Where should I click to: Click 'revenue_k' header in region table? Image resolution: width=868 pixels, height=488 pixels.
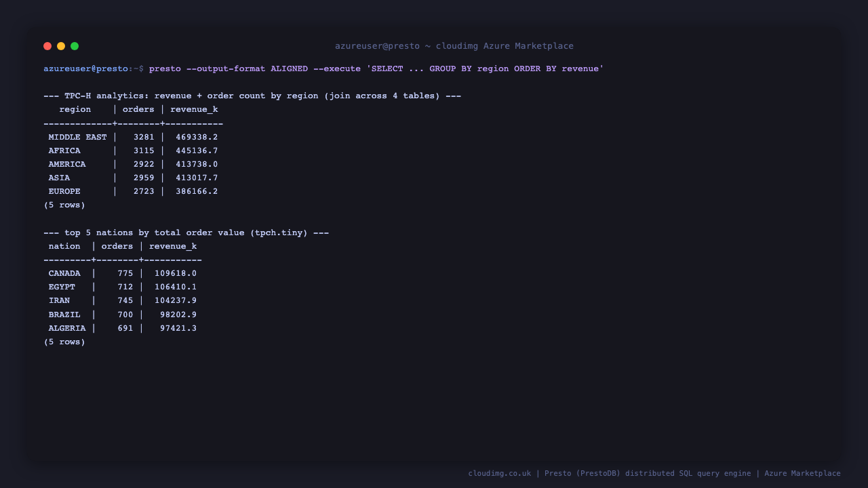pyautogui.click(x=194, y=109)
